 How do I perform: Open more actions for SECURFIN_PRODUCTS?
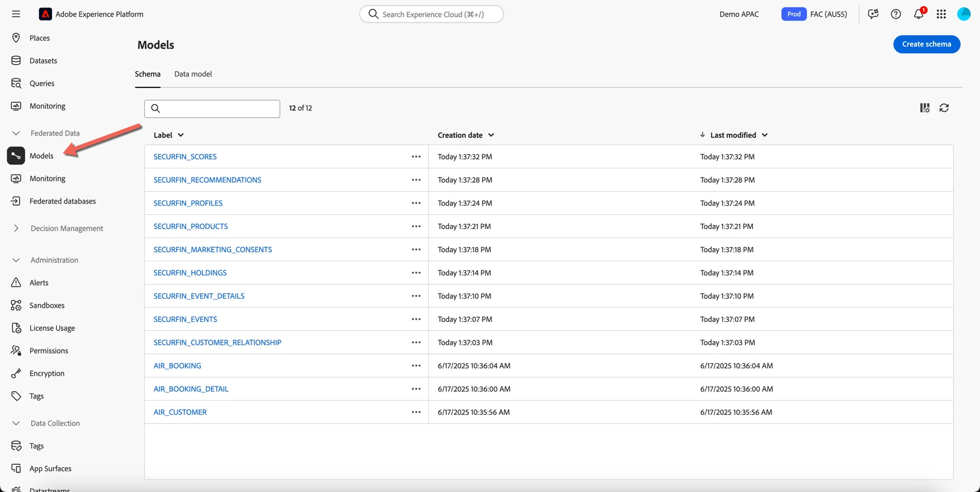pyautogui.click(x=416, y=226)
